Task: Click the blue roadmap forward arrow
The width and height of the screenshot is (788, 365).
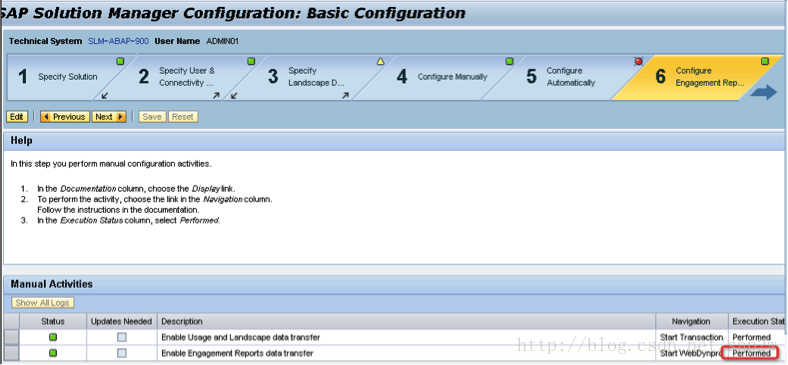Action: click(763, 92)
